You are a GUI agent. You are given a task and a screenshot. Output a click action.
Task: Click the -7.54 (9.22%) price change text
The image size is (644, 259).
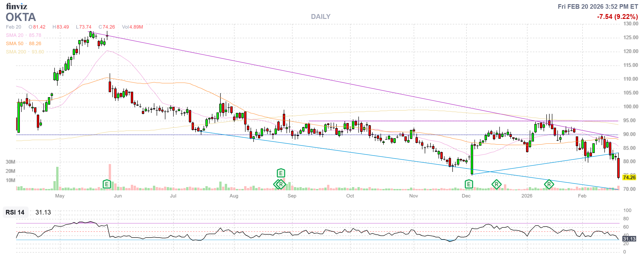pos(617,17)
